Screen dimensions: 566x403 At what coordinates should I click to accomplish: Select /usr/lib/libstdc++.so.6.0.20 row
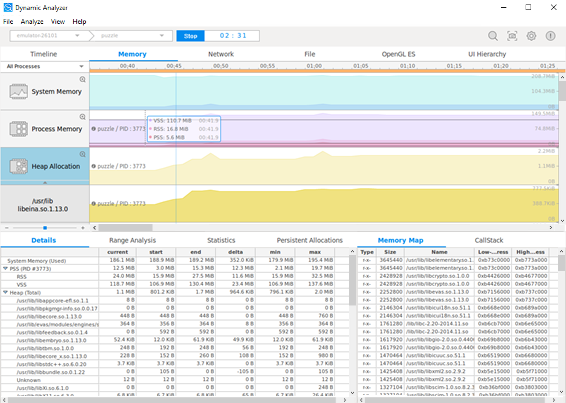(175, 364)
